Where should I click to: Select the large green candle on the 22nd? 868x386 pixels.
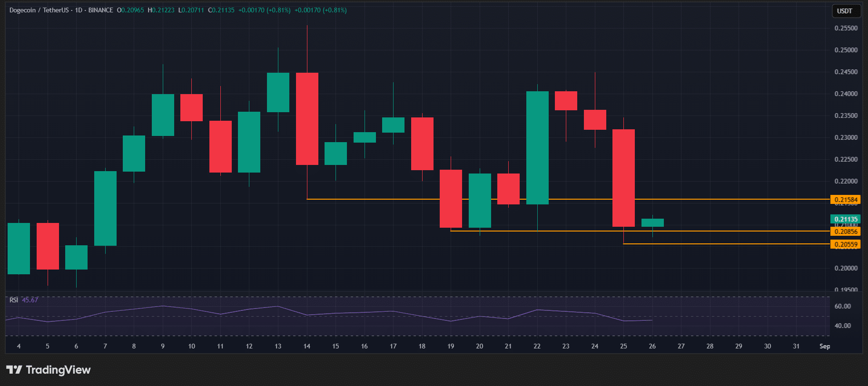click(x=537, y=147)
